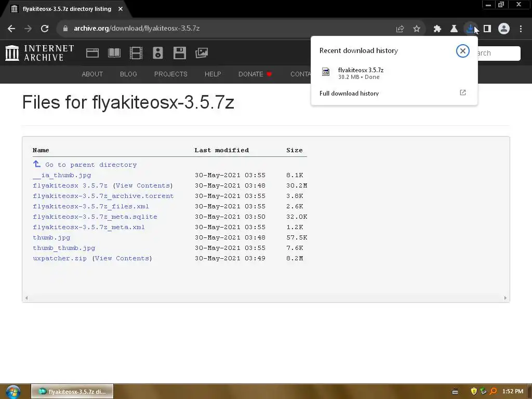
Task: Open the Chrome Labs flask icon
Action: pos(454,29)
